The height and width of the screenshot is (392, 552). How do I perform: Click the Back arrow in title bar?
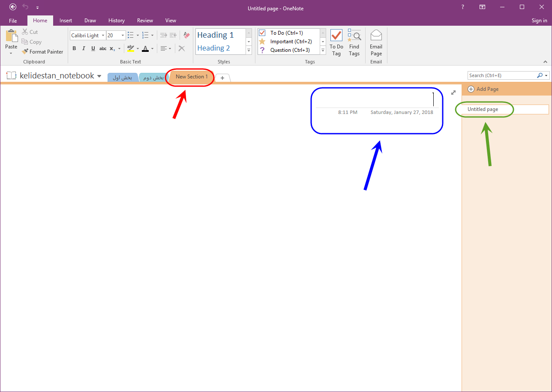point(13,7)
